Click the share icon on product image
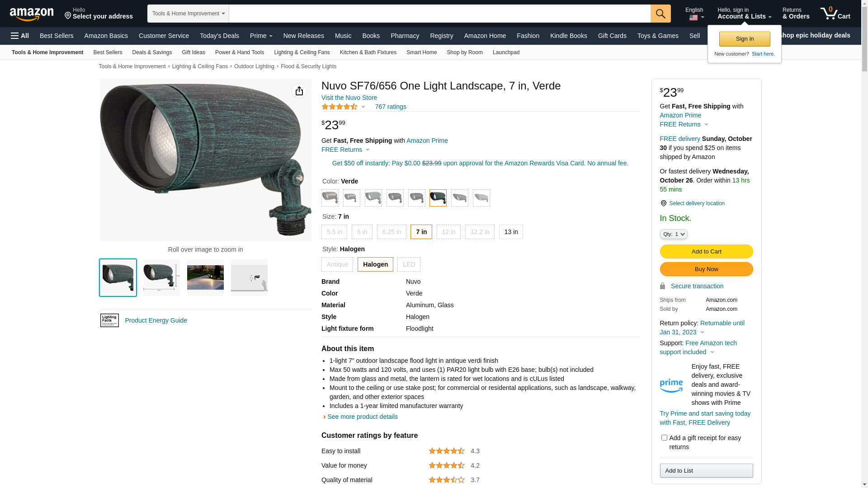The image size is (868, 488). (x=299, y=91)
